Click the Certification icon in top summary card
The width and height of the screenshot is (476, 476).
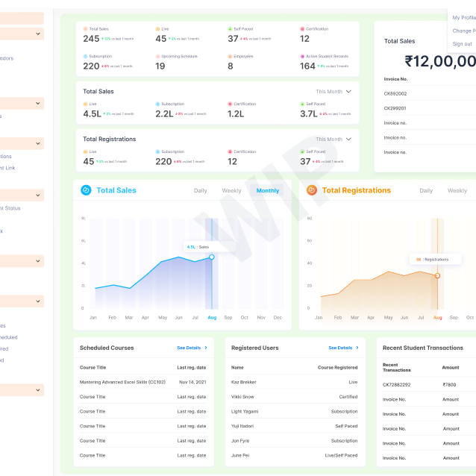pyautogui.click(x=302, y=29)
